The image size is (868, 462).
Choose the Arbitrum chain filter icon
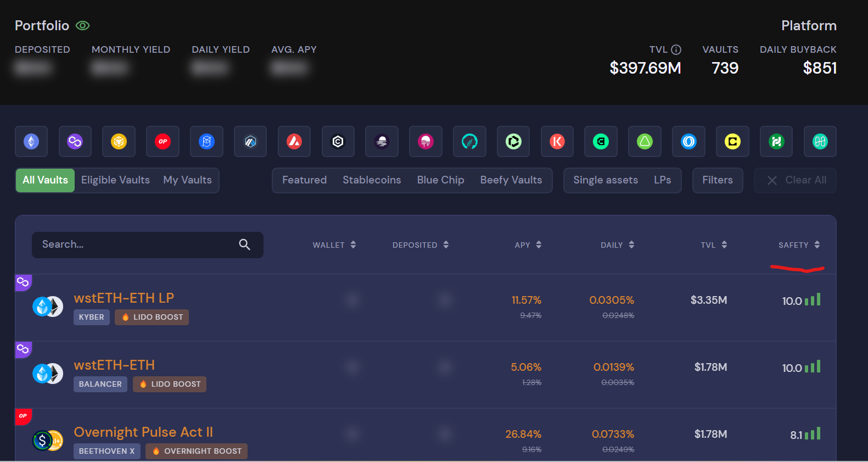click(x=250, y=142)
